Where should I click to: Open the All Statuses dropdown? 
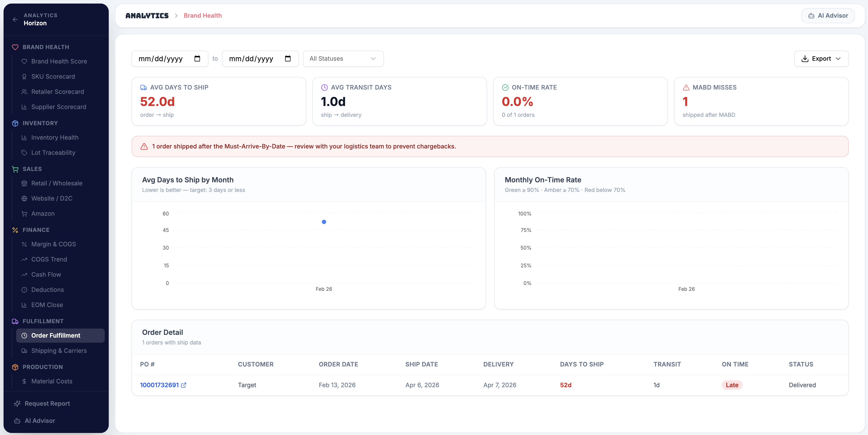[x=343, y=59]
